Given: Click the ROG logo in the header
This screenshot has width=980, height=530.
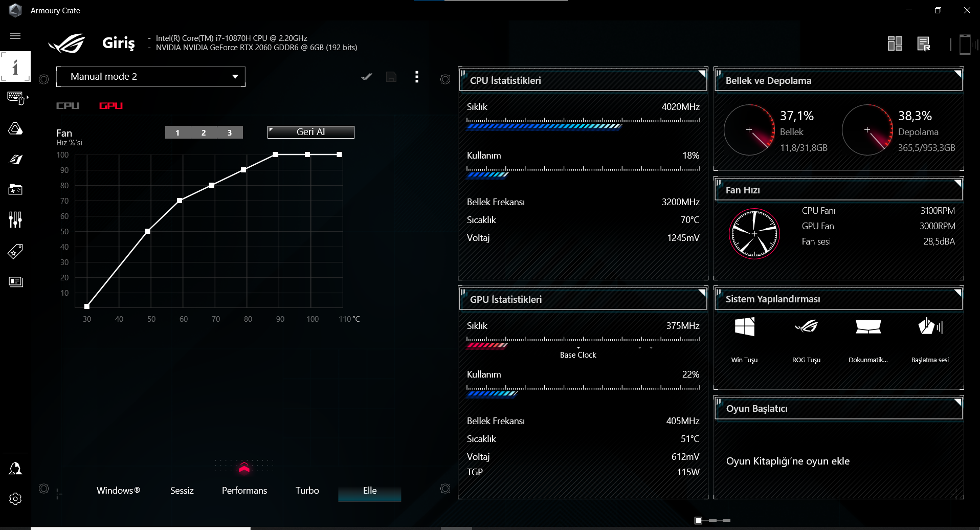Looking at the screenshot, I should coord(66,43).
